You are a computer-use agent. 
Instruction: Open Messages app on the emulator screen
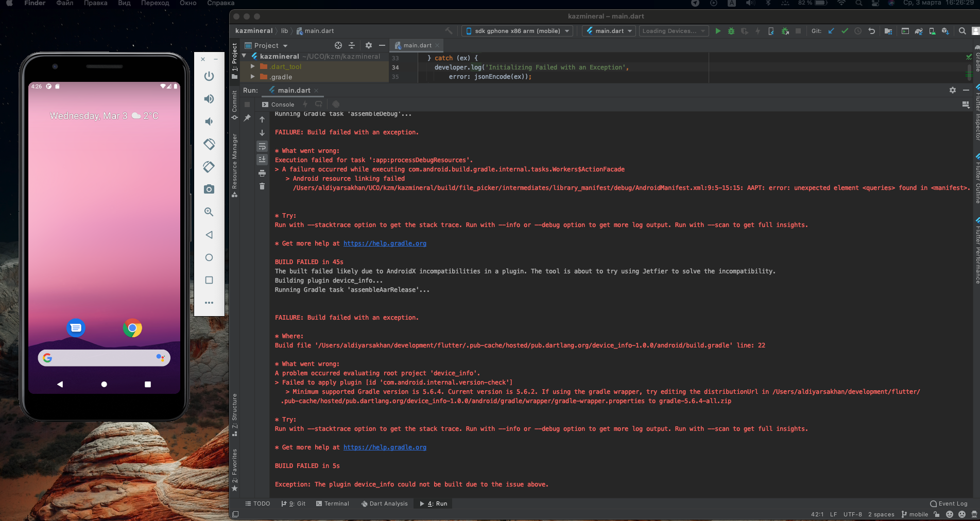coord(76,328)
